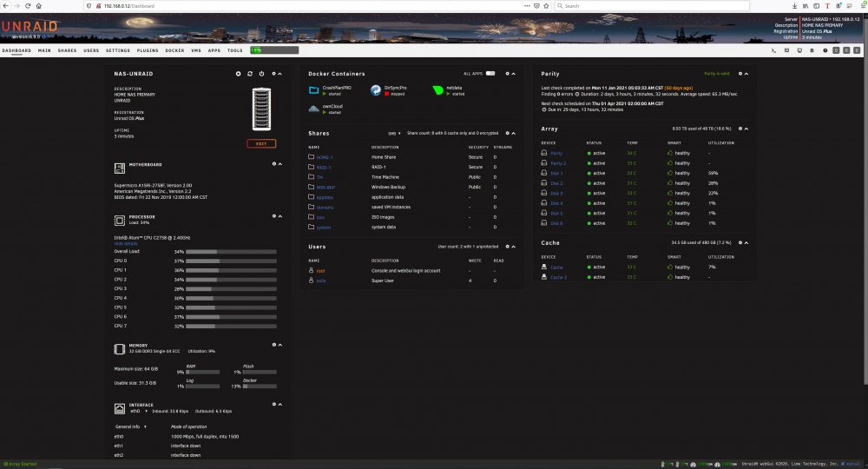Viewport: 868px width, 469px height.
Task: Open the root user link
Action: 320,271
